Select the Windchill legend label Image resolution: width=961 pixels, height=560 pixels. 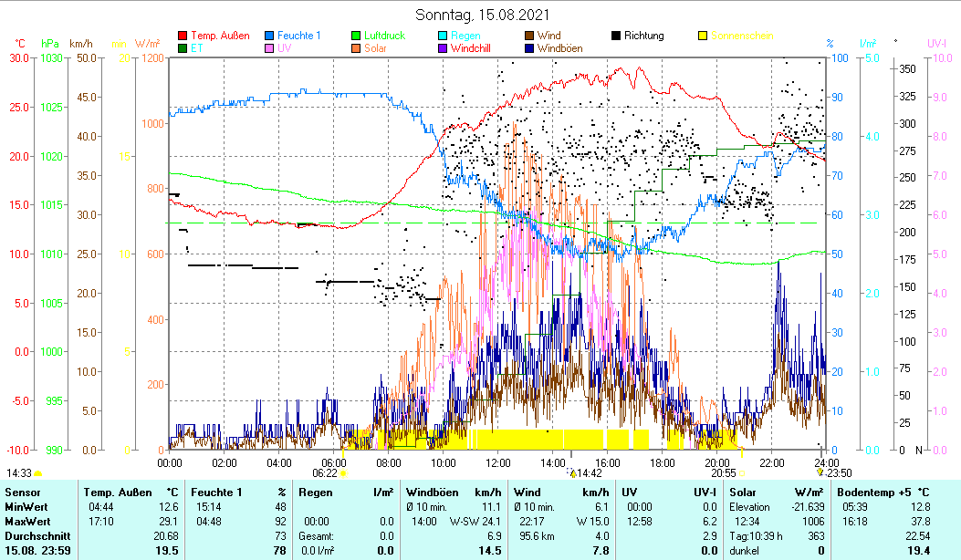(475, 49)
